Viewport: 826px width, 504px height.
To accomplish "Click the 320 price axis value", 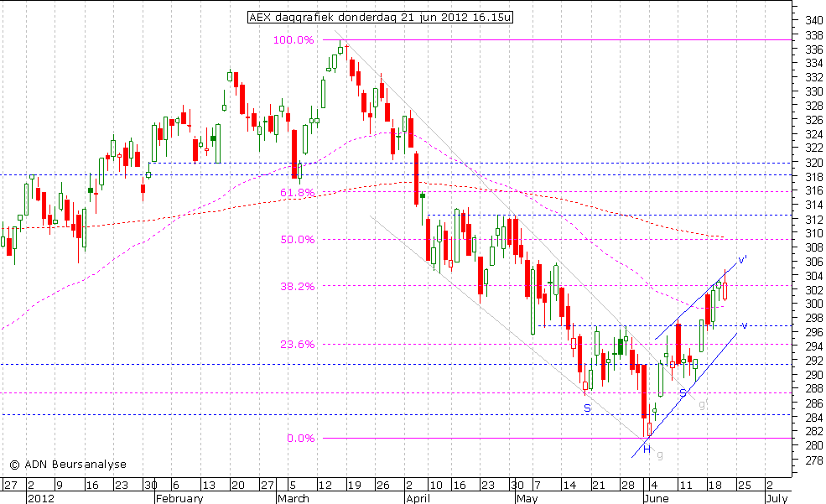I will point(814,163).
